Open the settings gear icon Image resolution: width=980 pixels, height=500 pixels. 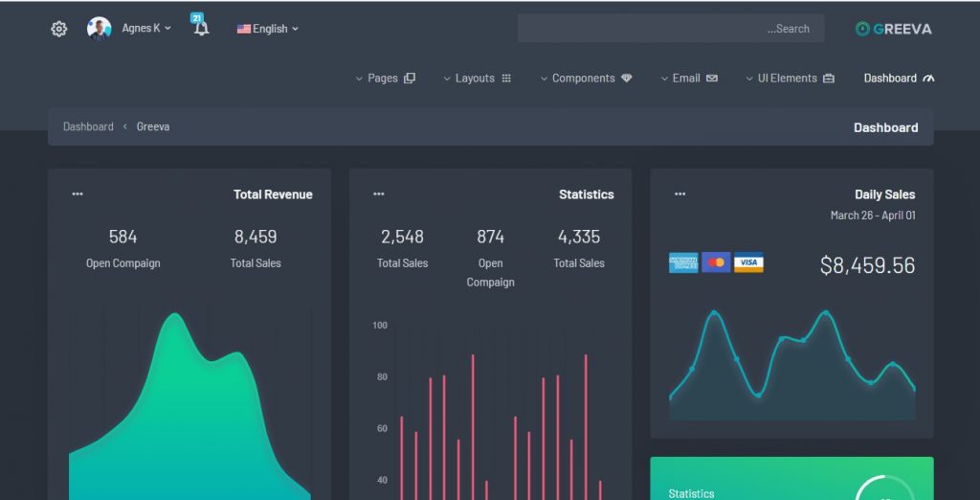pyautogui.click(x=59, y=29)
